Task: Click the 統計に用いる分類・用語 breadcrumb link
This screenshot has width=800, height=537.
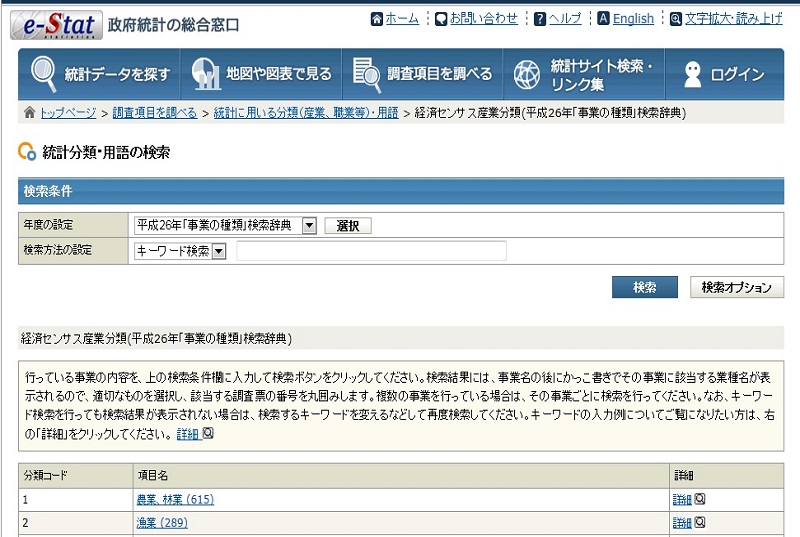Action: tap(306, 113)
